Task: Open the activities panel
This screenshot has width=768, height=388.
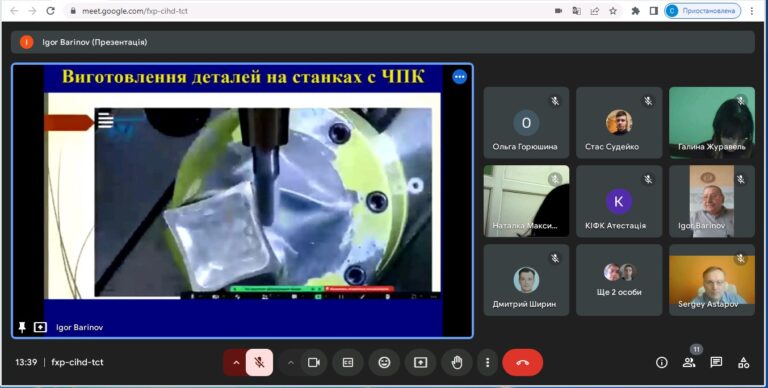Action: [x=744, y=363]
